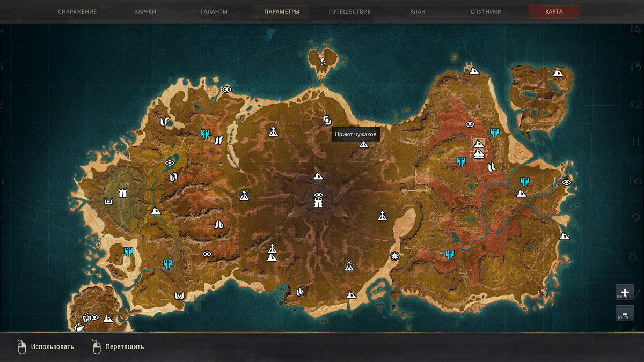
Task: Click the curved marker on the southwestern mainland coast
Action: [179, 295]
